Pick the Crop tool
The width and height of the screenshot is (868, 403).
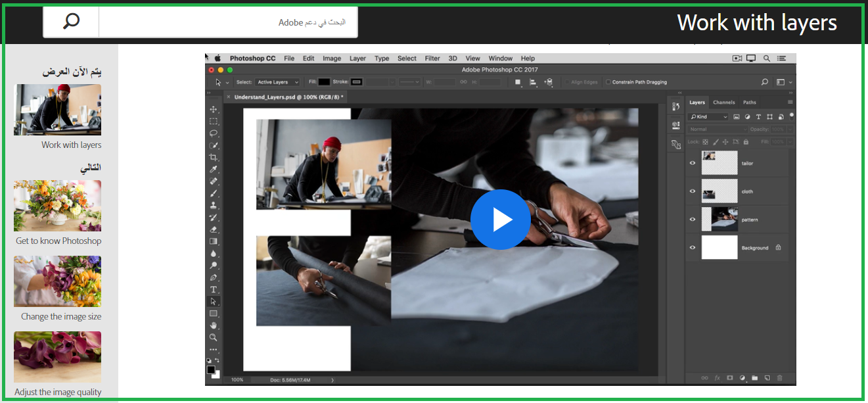pyautogui.click(x=213, y=158)
